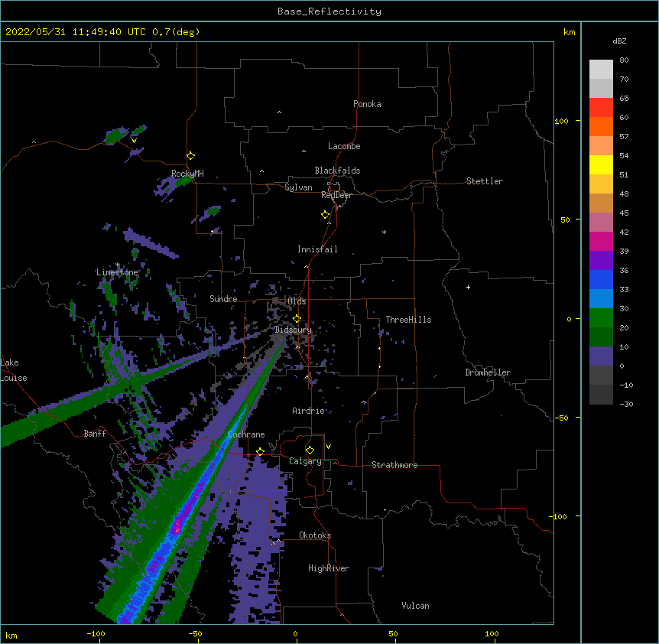This screenshot has width=659, height=644.
Task: Click the pink reflectivity core southwest of Cochrane
Action: pos(178,526)
